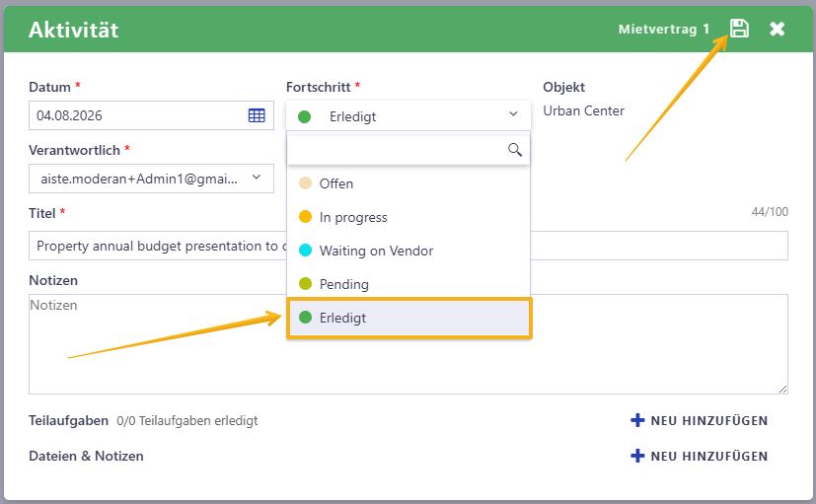This screenshot has width=816, height=504.
Task: Click the magnifier icon in the dropdown search
Action: point(515,150)
